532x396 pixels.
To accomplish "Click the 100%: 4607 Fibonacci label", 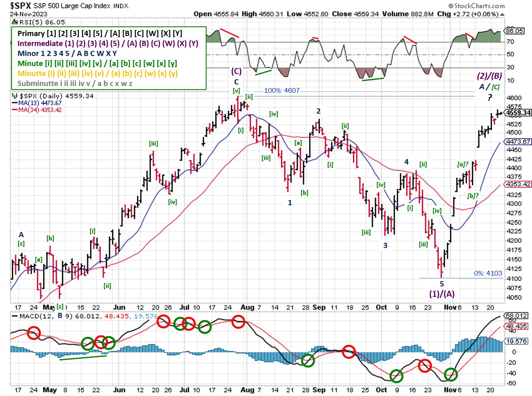I will (x=282, y=90).
